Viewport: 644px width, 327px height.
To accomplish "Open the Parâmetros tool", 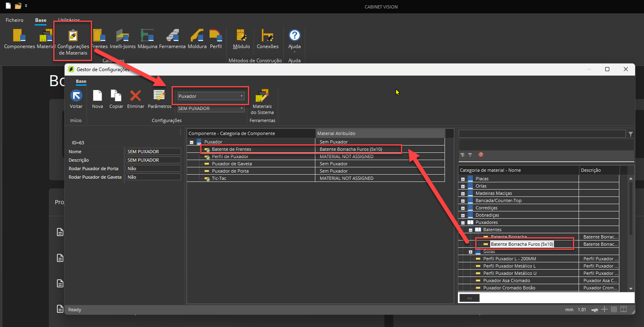I will pos(159,96).
